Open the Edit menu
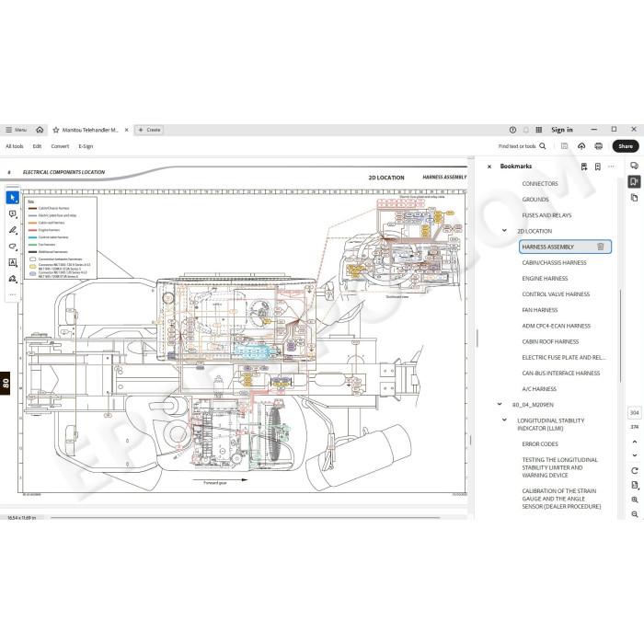 [x=37, y=146]
